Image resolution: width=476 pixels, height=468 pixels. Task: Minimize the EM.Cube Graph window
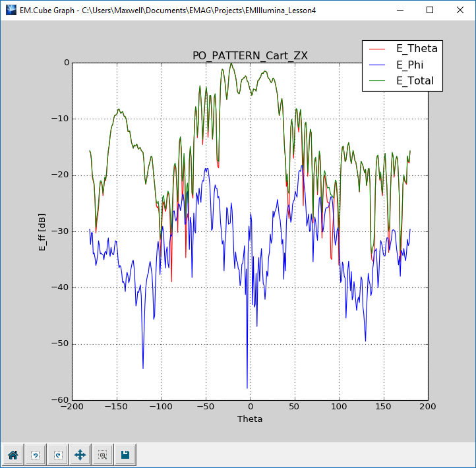(400, 11)
